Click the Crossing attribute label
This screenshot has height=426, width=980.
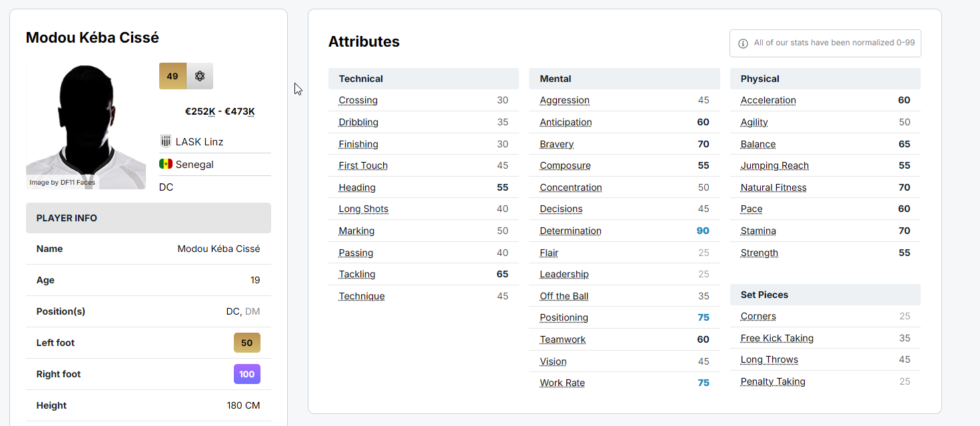point(358,100)
